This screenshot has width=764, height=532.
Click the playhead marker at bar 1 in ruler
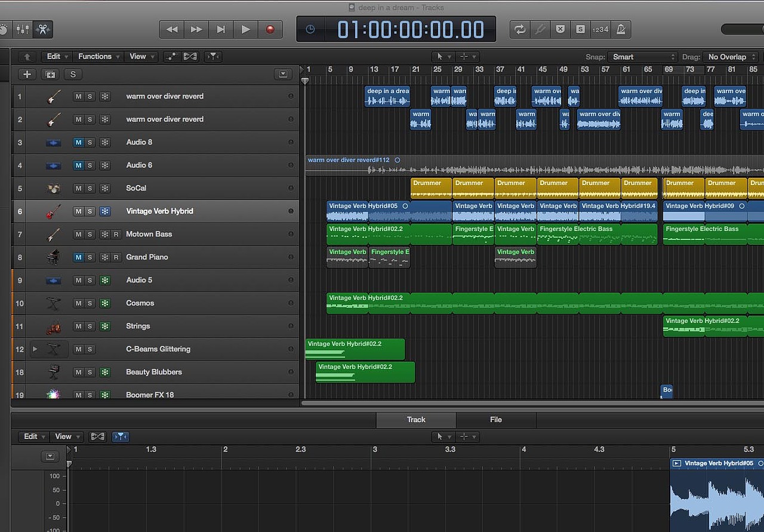(306, 81)
